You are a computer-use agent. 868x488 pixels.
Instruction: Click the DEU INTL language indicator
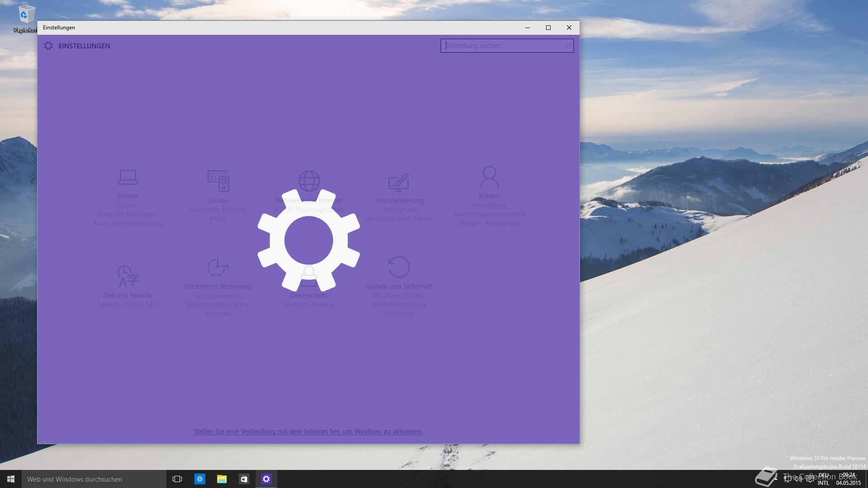click(824, 479)
